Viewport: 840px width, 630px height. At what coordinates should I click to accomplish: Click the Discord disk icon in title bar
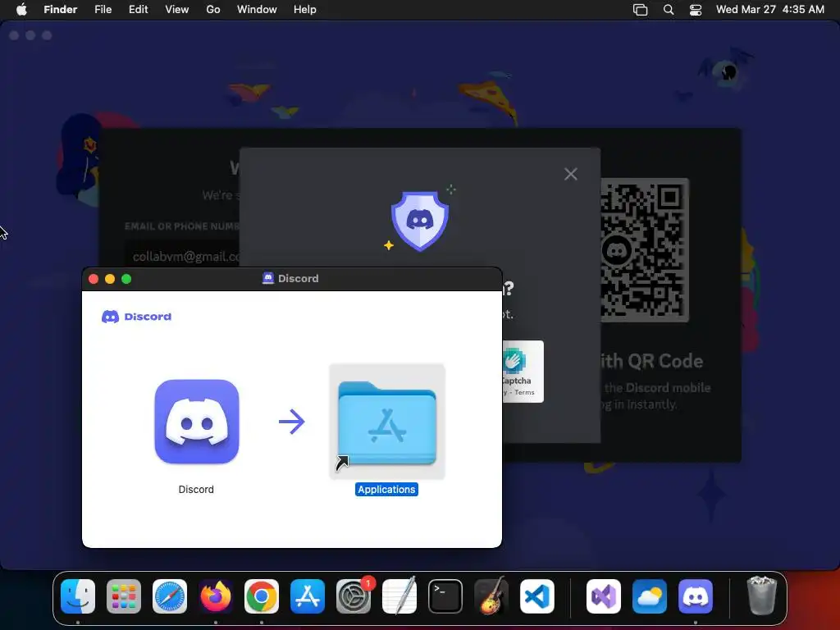pos(268,278)
